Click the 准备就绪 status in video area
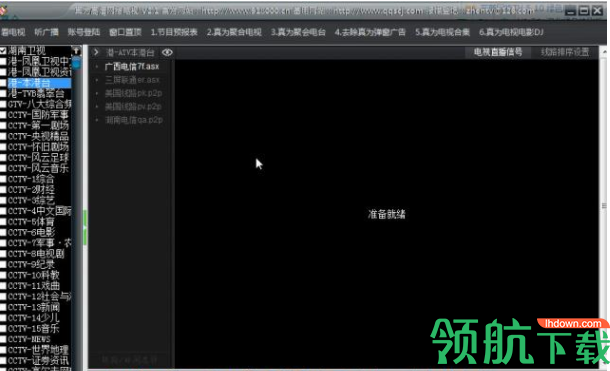 (387, 214)
